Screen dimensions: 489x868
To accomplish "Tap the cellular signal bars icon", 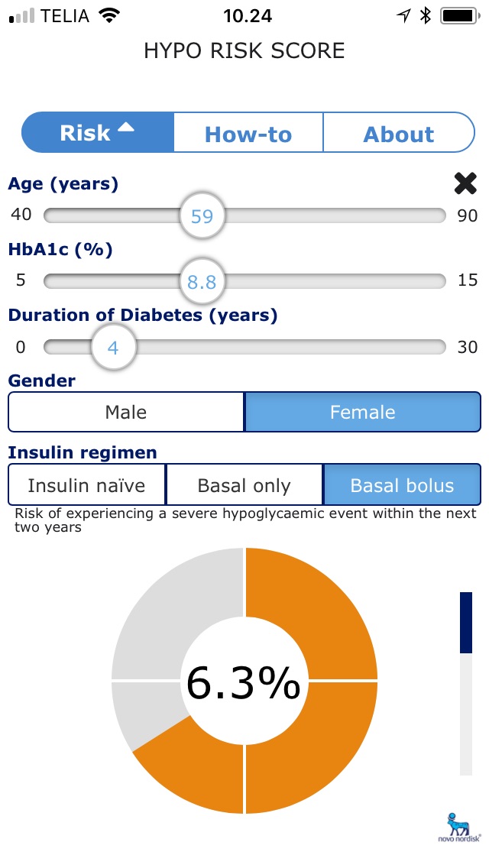I will [22, 15].
